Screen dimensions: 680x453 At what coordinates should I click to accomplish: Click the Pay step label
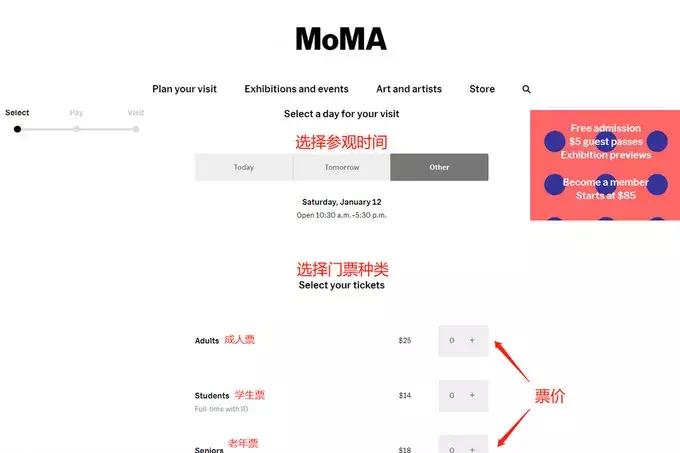(x=76, y=113)
